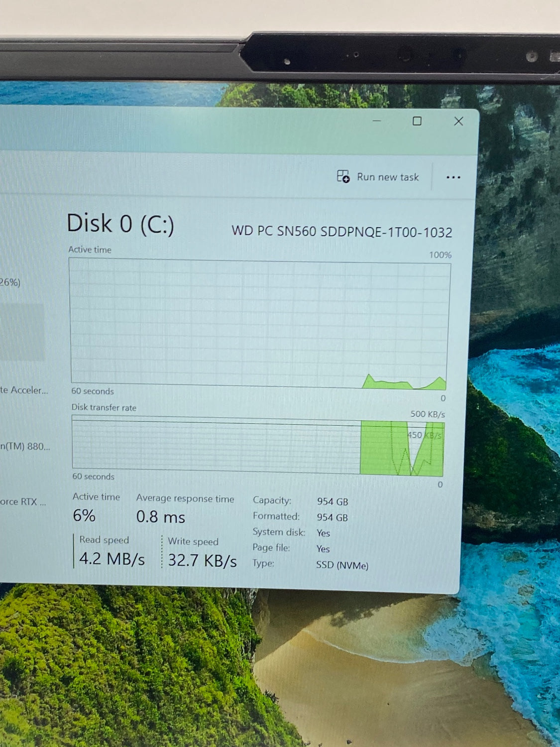
Task: Maximize the Task Manager window
Action: tap(417, 121)
